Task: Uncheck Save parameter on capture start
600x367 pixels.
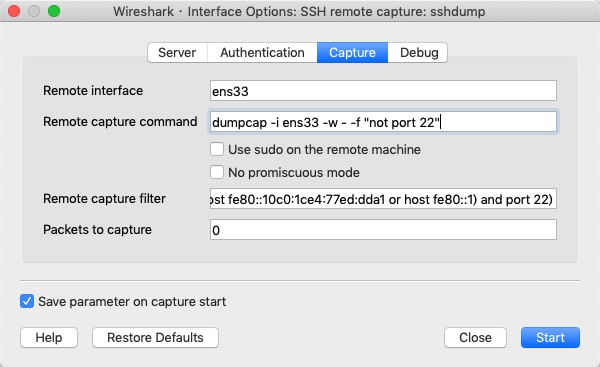Action: point(27,301)
